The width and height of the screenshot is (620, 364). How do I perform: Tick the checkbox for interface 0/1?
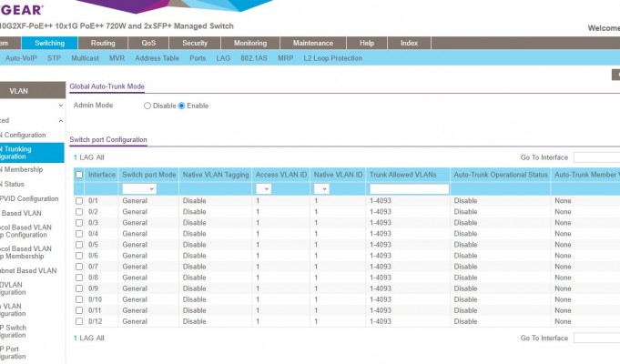[x=79, y=200]
